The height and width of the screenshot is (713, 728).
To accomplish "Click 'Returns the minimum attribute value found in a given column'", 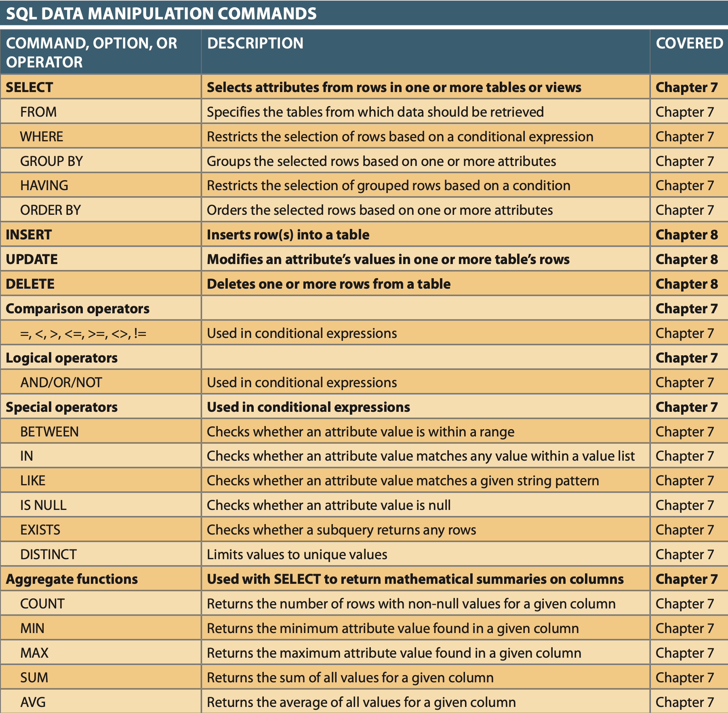I will (393, 628).
